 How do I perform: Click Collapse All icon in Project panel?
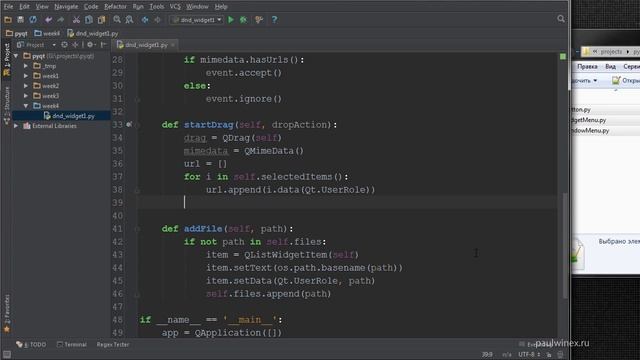[75, 44]
